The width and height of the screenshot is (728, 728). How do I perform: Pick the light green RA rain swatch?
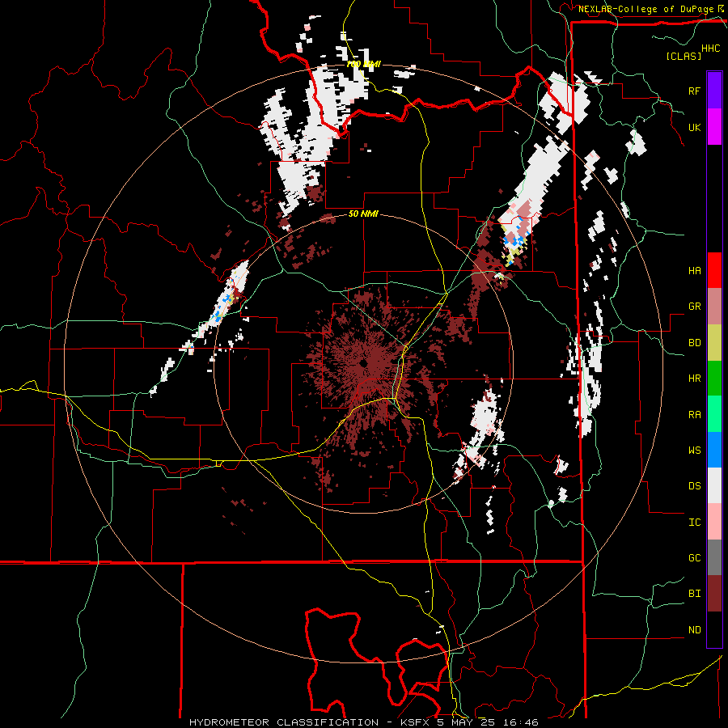pos(714,413)
